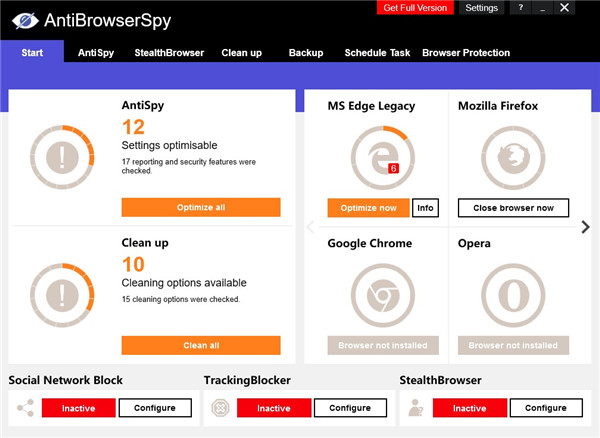This screenshot has height=438, width=600.
Task: Click the Clean all button
Action: coord(201,345)
